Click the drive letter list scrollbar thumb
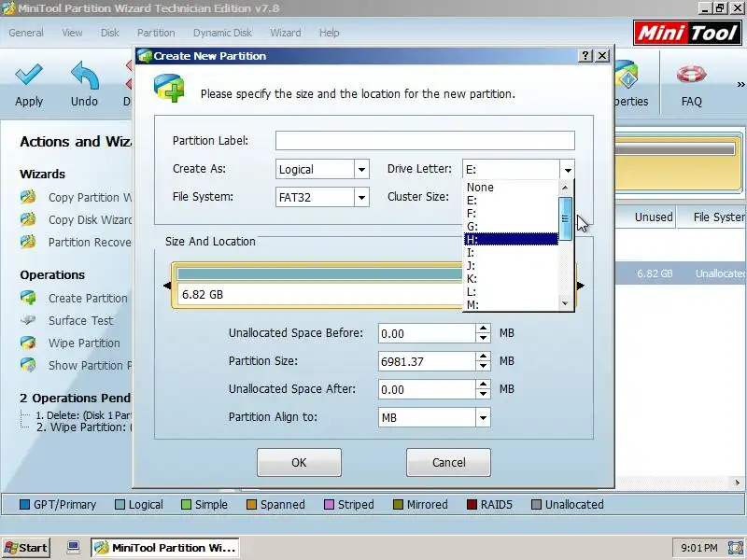Screen dimensions: 747x560 point(565,219)
